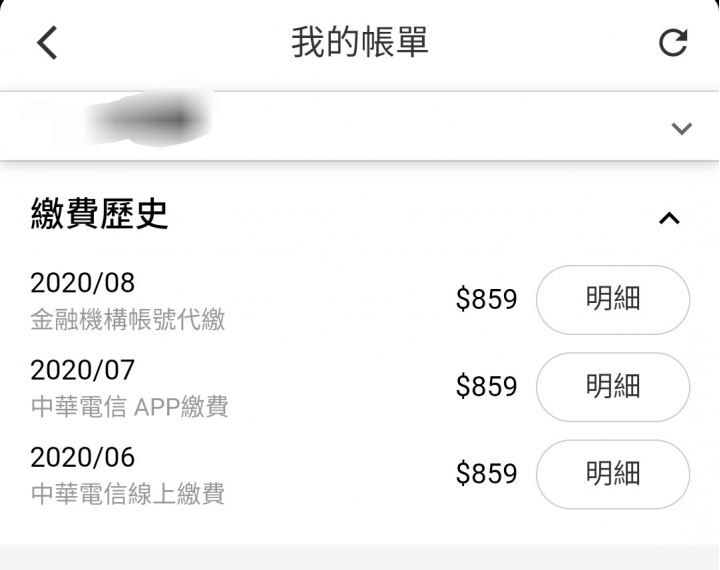The image size is (720, 570).
Task: Open 明細 for the 2020/07 bill
Action: tap(613, 387)
